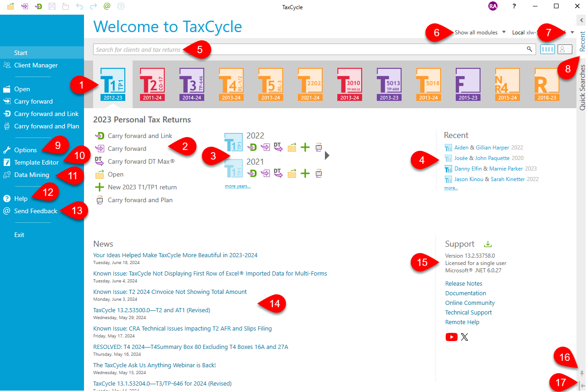587x392 pixels.
Task: Switch to module tiles view toggle
Action: pyautogui.click(x=547, y=50)
